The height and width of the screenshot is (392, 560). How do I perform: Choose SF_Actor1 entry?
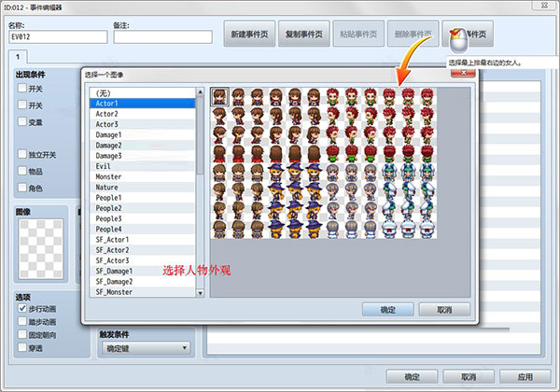tap(143, 240)
